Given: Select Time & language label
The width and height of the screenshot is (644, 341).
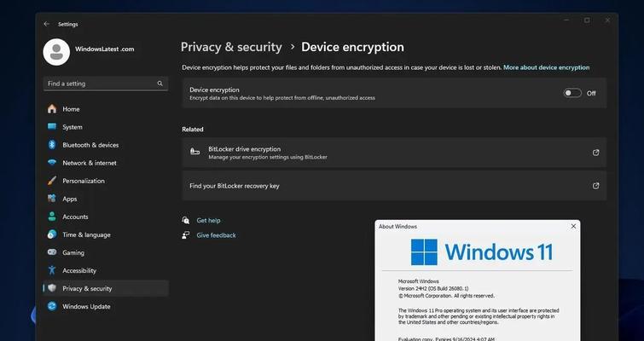Looking at the screenshot, I should pos(86,234).
